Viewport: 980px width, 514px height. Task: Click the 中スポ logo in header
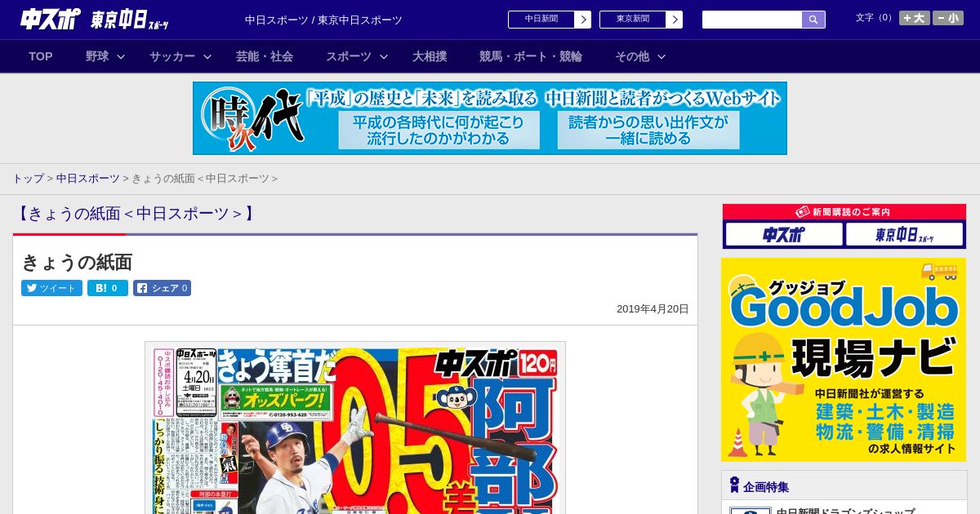pyautogui.click(x=50, y=19)
